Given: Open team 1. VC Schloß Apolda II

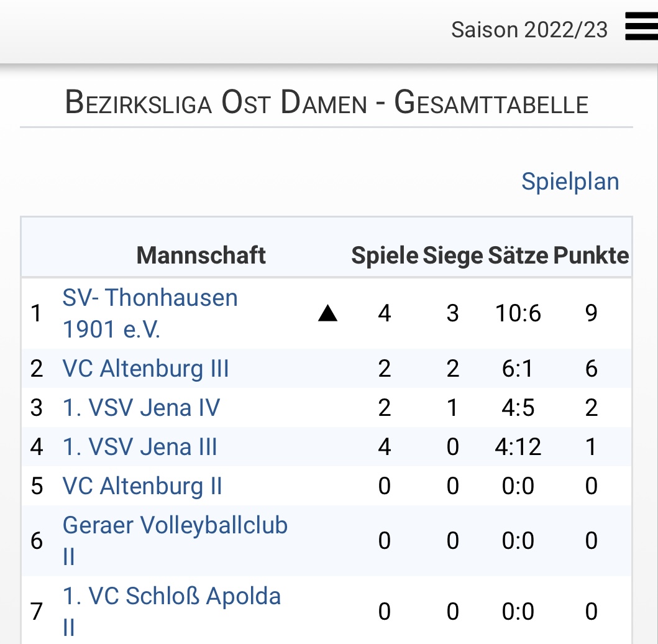Looking at the screenshot, I should 171,612.
